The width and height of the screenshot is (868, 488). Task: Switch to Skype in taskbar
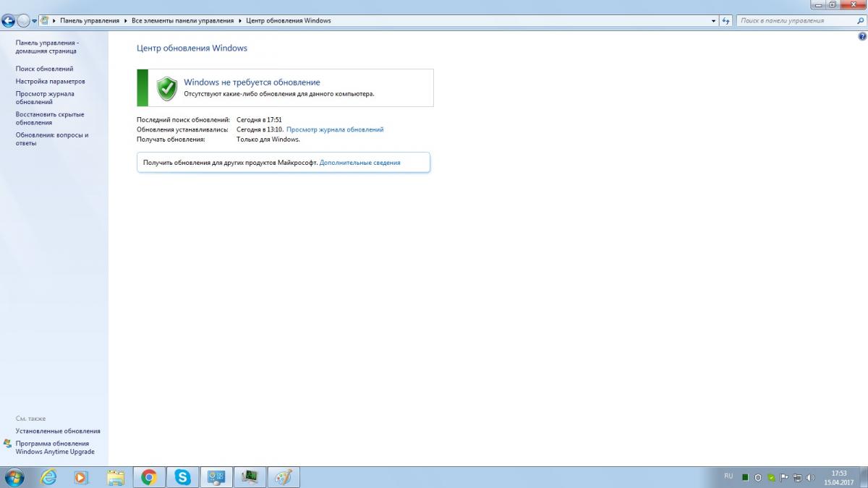tap(182, 477)
